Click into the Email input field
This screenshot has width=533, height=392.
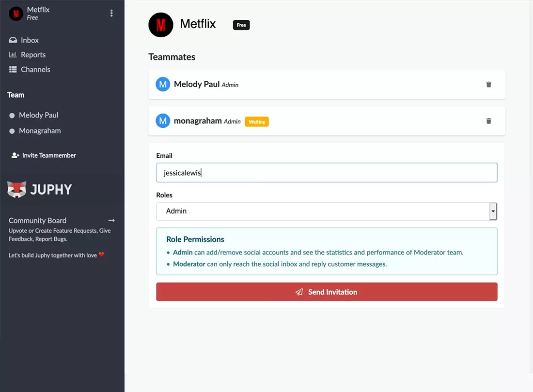click(x=326, y=173)
